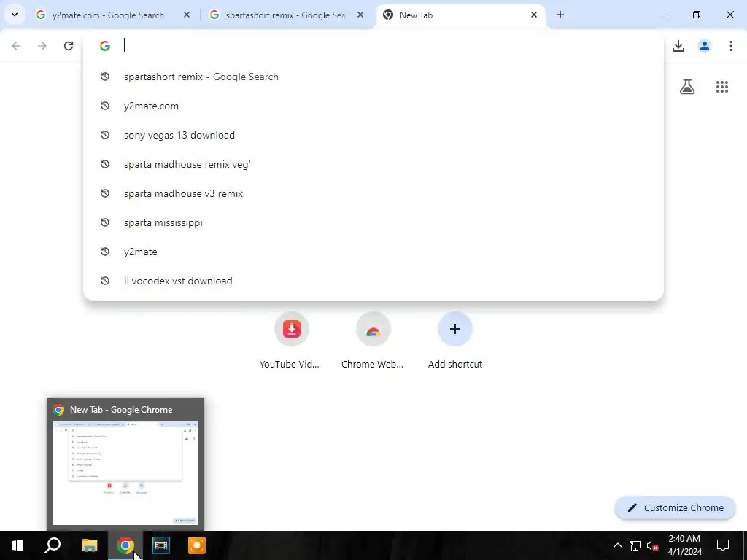Go back with the left arrow

[x=16, y=46]
